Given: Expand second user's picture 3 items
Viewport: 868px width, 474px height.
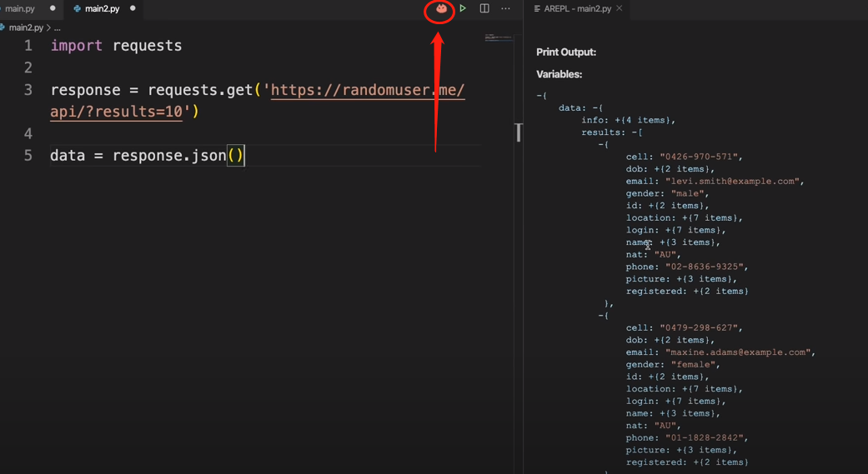Looking at the screenshot, I should tap(680, 450).
